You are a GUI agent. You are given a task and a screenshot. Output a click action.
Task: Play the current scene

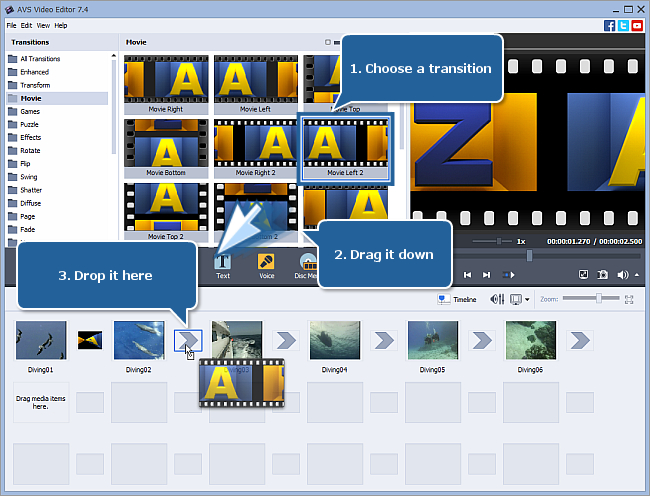click(x=509, y=275)
